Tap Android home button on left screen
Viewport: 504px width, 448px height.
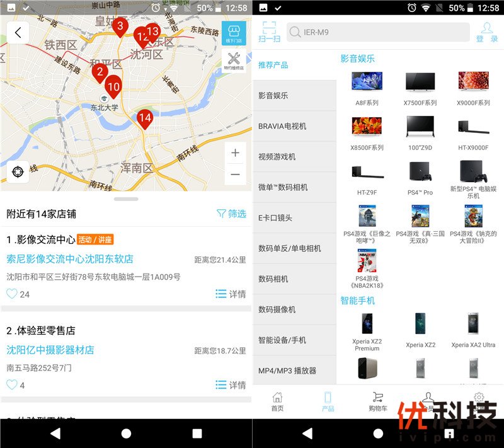pyautogui.click(x=126, y=434)
